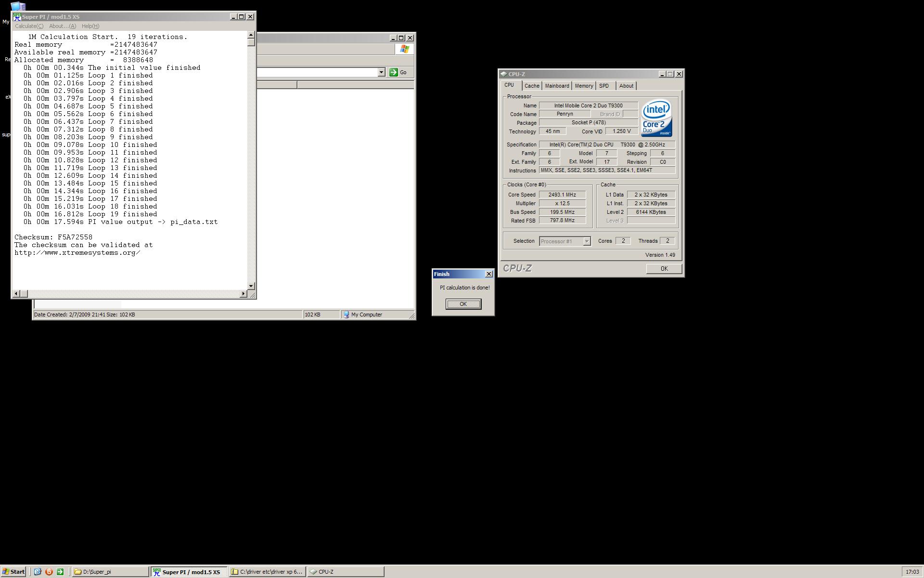Image resolution: width=924 pixels, height=578 pixels.
Task: Click the xtremesystems.org URL text in Super PI
Action: pos(77,253)
